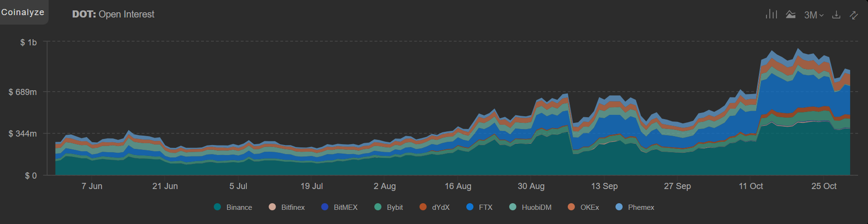Click the expand chart arrows icon
This screenshot has width=868, height=224.
(x=854, y=15)
